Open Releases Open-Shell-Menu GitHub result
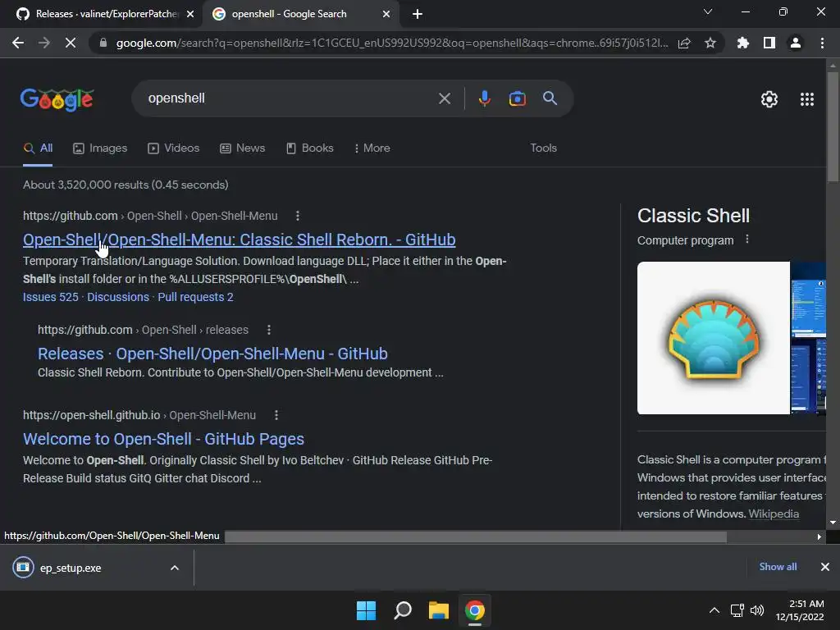This screenshot has width=840, height=630. [x=212, y=354]
